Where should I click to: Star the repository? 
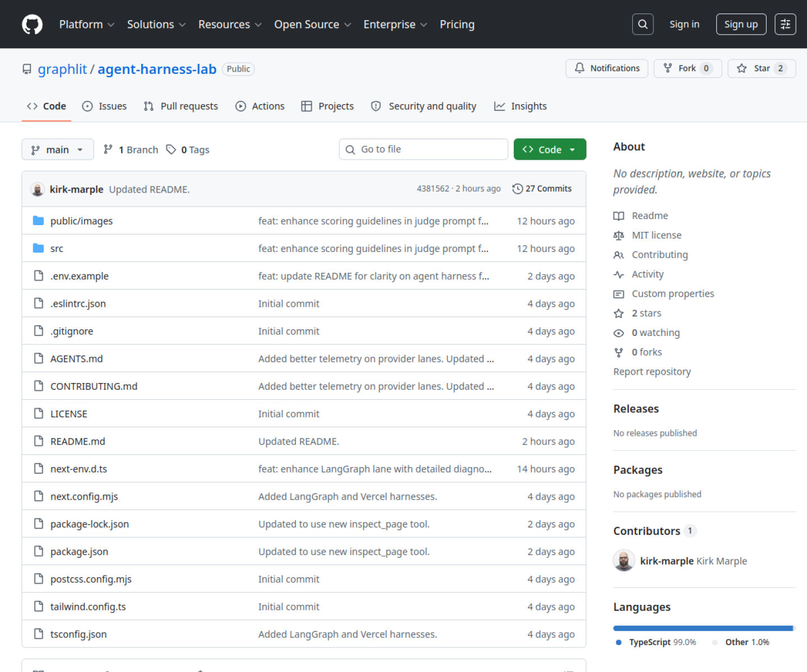click(762, 68)
